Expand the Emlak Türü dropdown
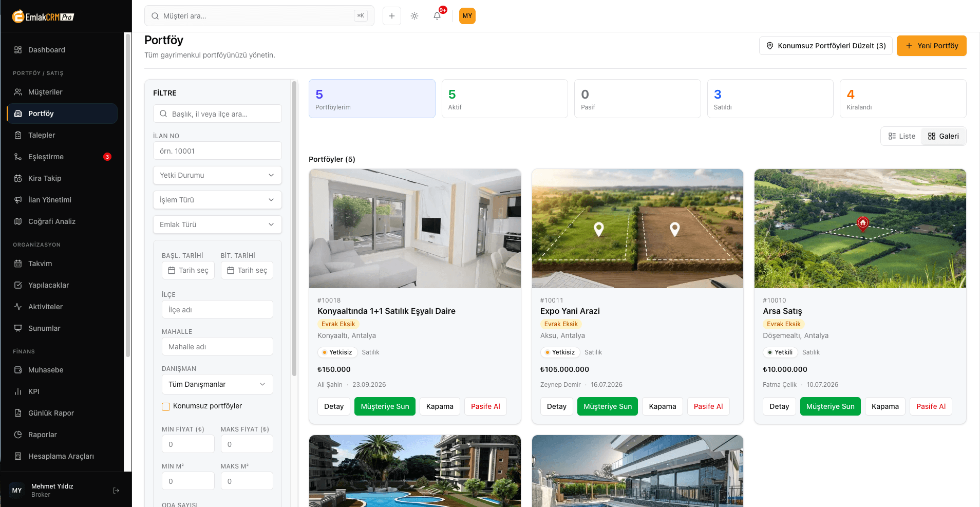Viewport: 980px width, 507px height. [217, 224]
